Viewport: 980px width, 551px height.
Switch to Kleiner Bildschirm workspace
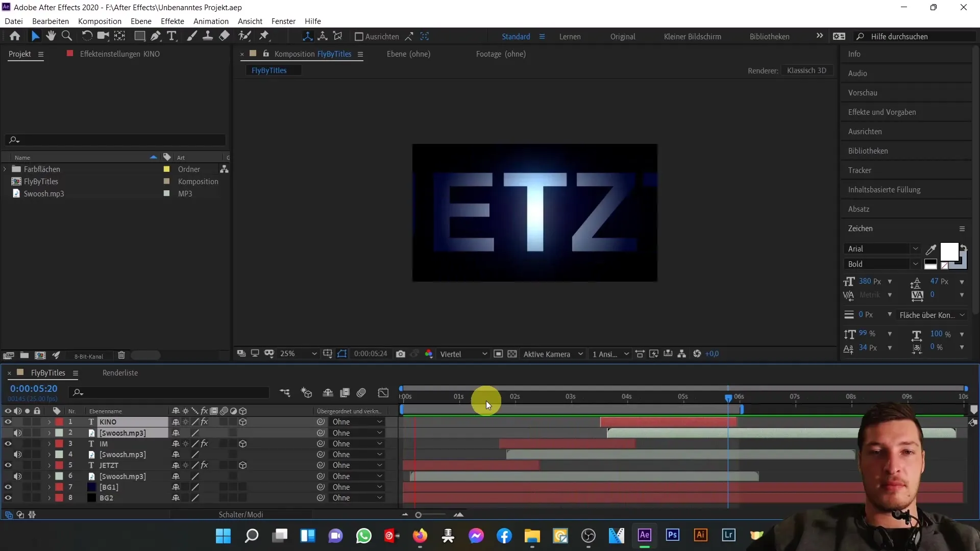point(692,37)
